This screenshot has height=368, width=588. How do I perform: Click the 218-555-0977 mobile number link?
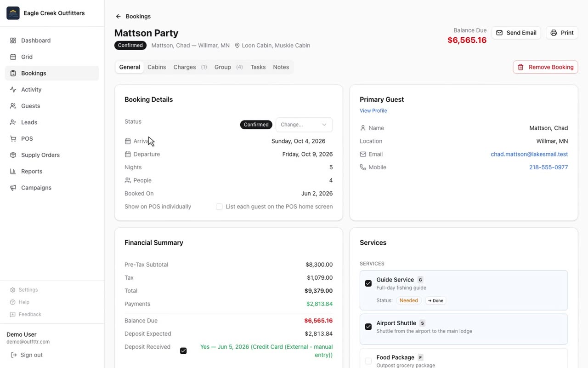point(548,167)
